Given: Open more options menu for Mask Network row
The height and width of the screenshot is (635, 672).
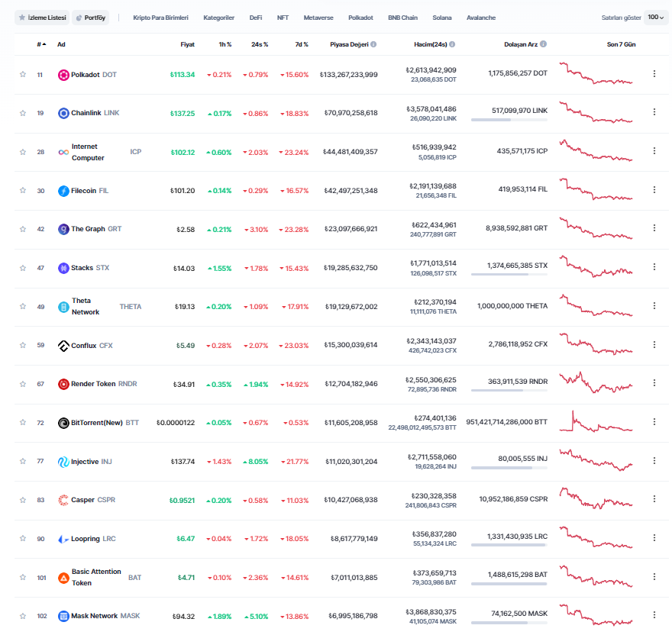Looking at the screenshot, I should click(x=654, y=616).
